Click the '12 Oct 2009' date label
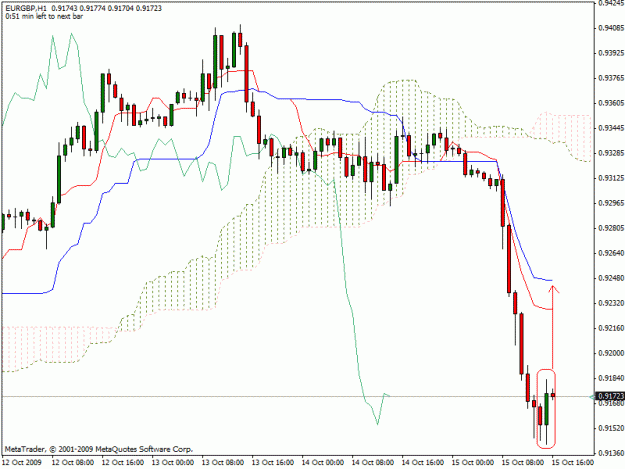Screen dimensions: 625x469 click(x=22, y=462)
